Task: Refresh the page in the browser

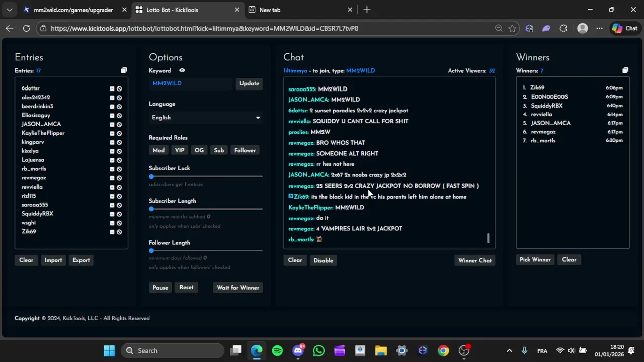Action: coord(26,29)
